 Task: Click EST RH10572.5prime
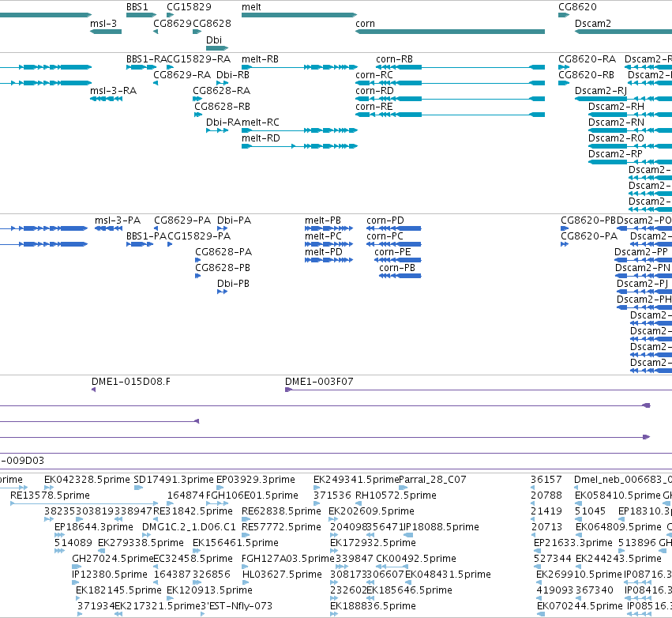358,503
